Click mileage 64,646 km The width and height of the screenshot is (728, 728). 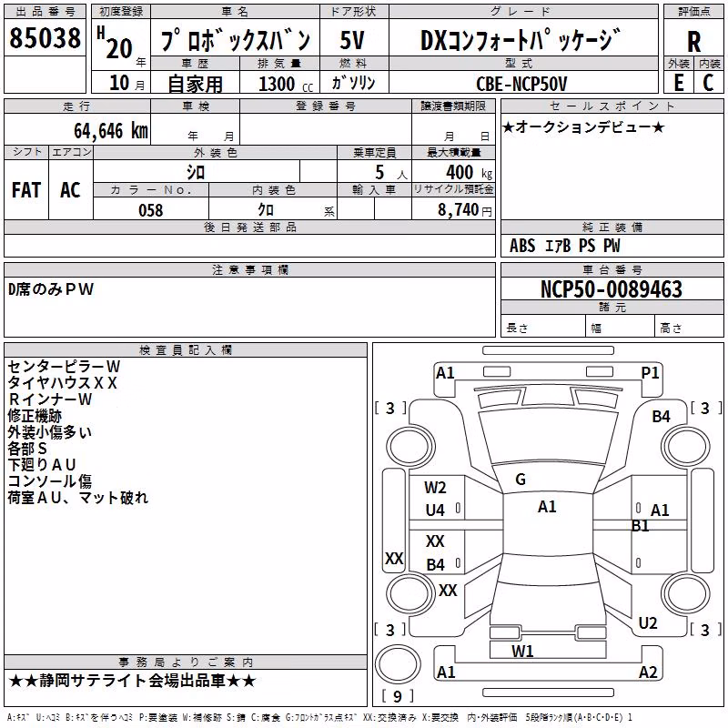(111, 130)
